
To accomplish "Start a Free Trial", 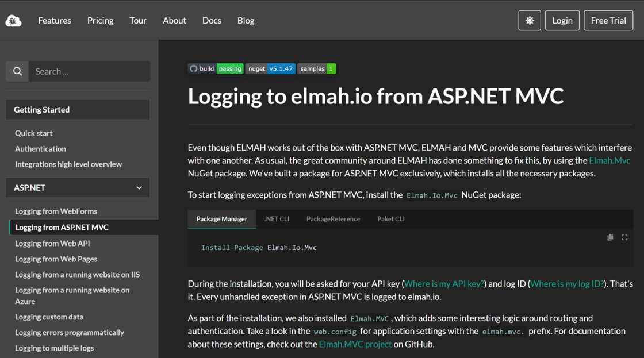I will tap(608, 21).
